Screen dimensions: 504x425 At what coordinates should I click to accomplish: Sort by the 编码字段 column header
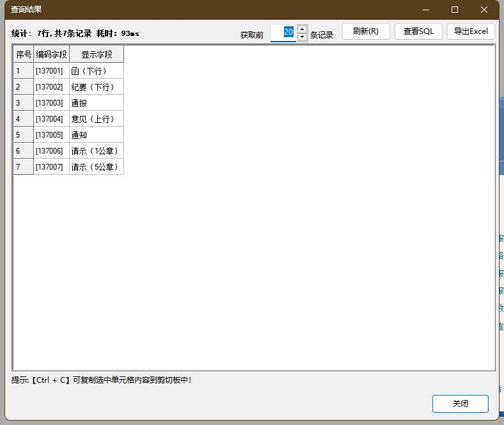click(51, 54)
